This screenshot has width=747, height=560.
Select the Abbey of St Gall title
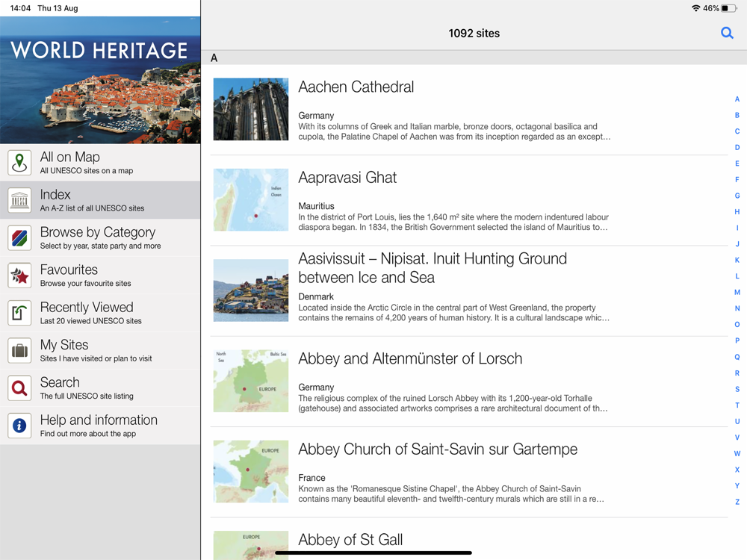pos(350,540)
